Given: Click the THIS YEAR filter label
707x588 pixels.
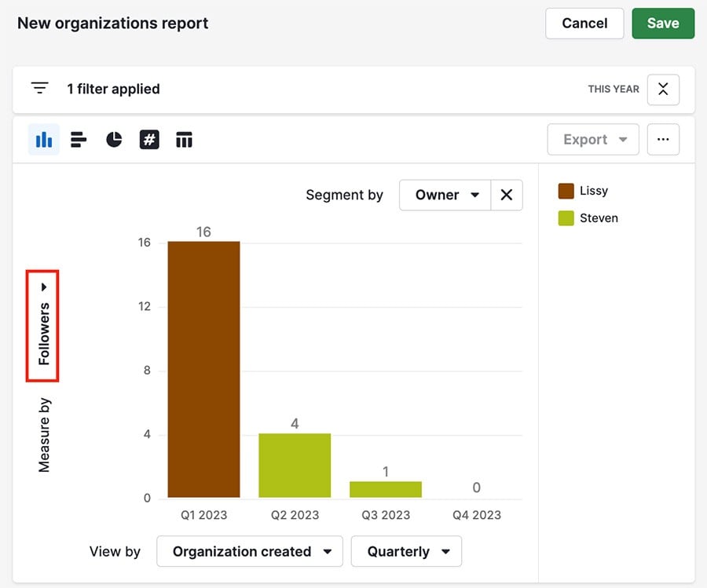Looking at the screenshot, I should pos(614,89).
